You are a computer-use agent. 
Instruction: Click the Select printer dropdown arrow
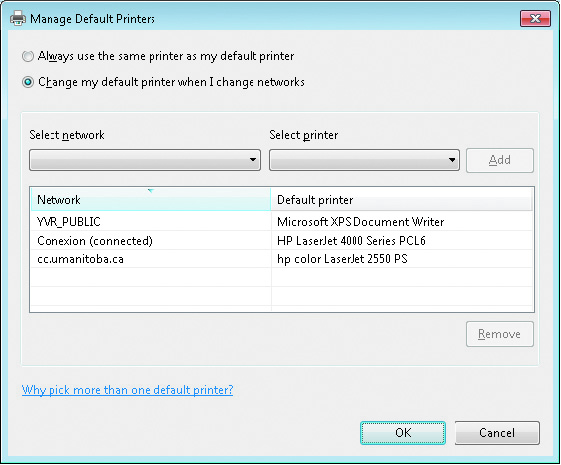point(452,160)
